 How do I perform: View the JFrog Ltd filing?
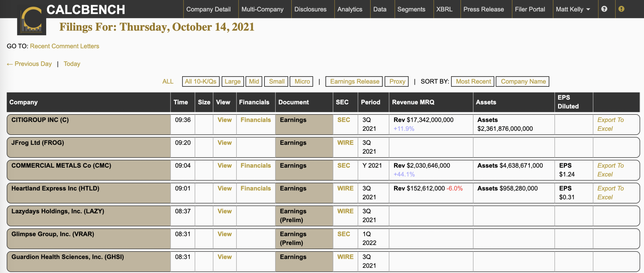(x=225, y=143)
